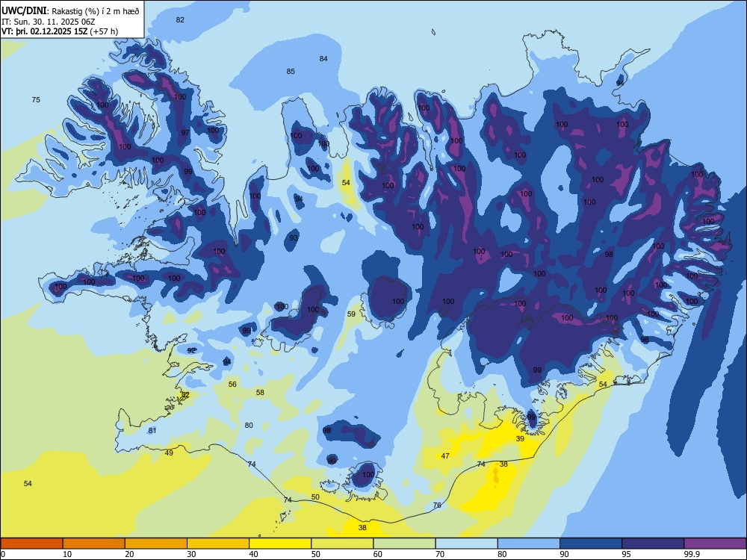Click the map value '76' on the south coast
Viewport: 747px width, 560px height.
pyautogui.click(x=437, y=505)
